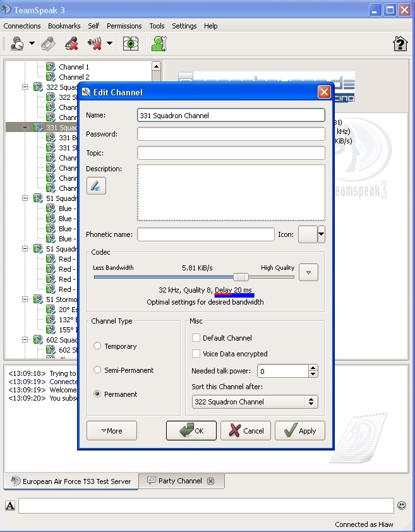Switch to European Air Force TS3 Test Server tab
The image size is (415, 532).
71,481
